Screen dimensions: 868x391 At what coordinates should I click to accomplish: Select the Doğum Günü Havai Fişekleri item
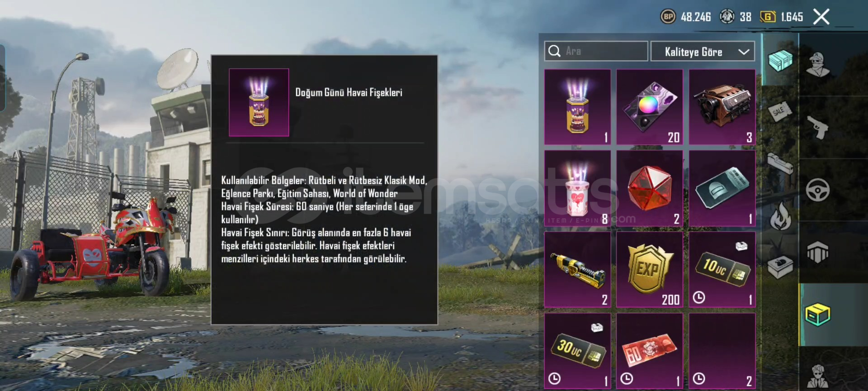pos(577,107)
